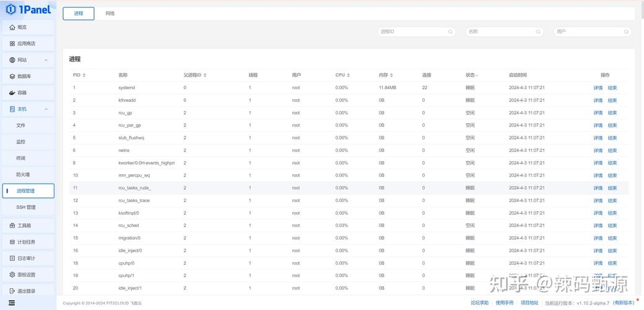Click the 有新版本 update notice
The width and height of the screenshot is (644, 310).
pyautogui.click(x=623, y=303)
